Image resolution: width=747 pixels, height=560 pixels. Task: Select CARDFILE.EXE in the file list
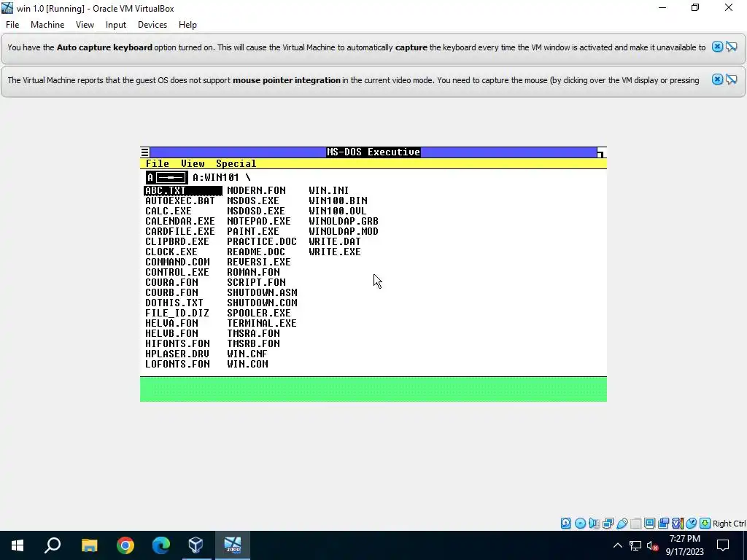tap(180, 231)
